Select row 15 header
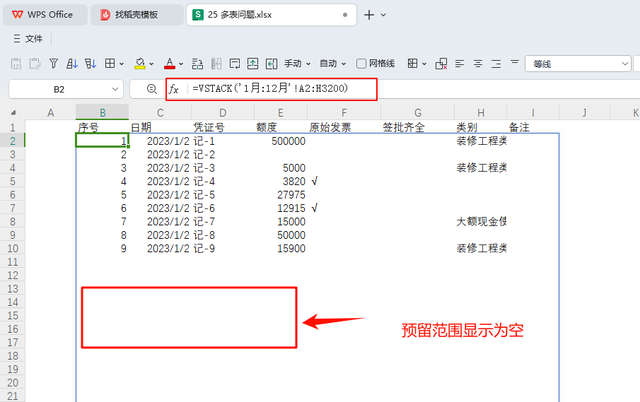 [13, 315]
